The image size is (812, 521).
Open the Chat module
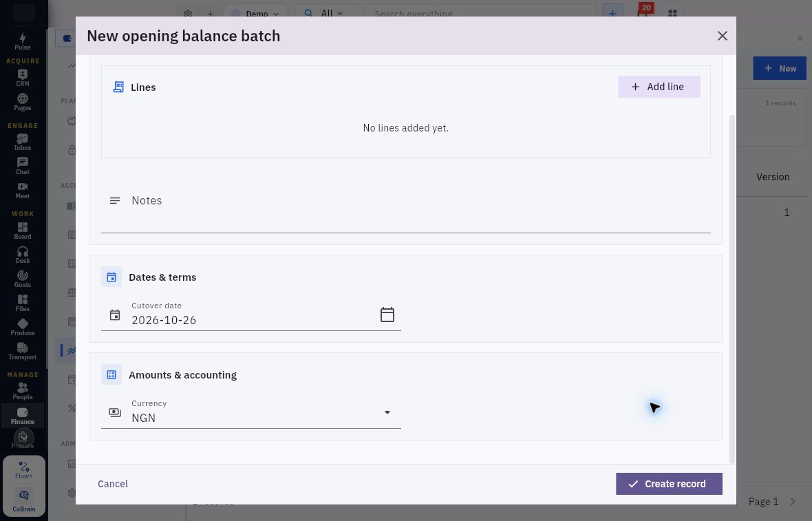point(22,167)
